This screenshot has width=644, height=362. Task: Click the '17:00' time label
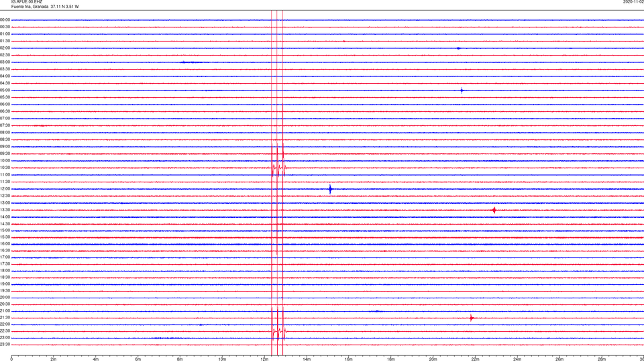5,257
